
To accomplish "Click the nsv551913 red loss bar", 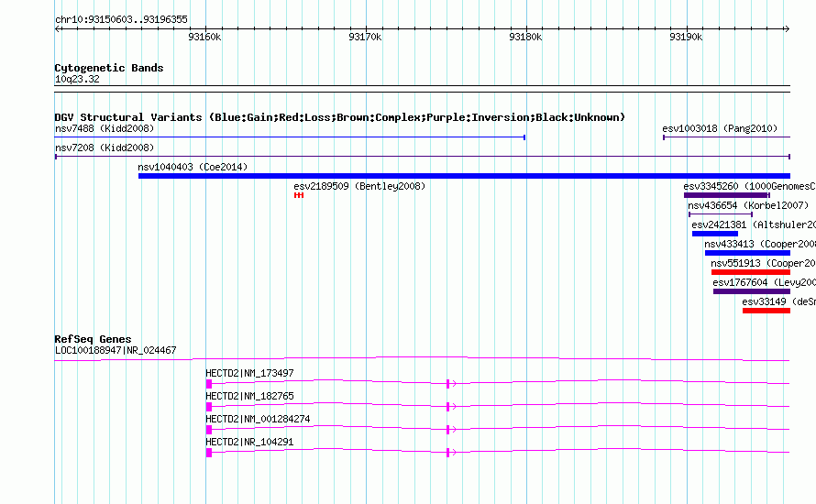I will click(x=751, y=272).
